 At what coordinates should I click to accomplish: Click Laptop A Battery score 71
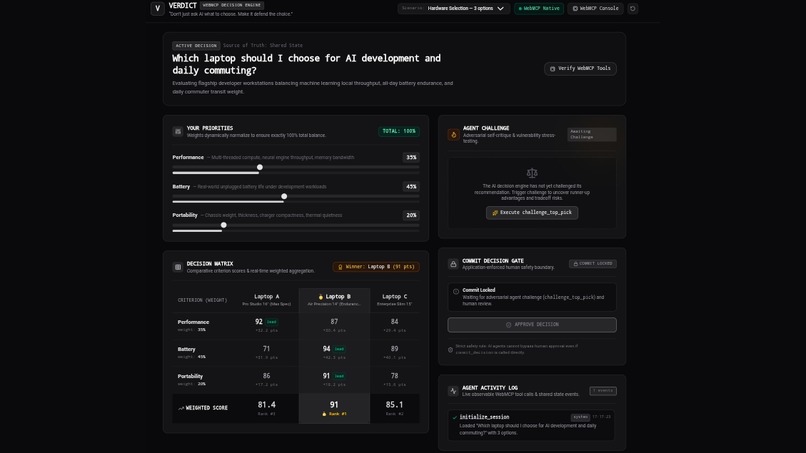(266, 349)
